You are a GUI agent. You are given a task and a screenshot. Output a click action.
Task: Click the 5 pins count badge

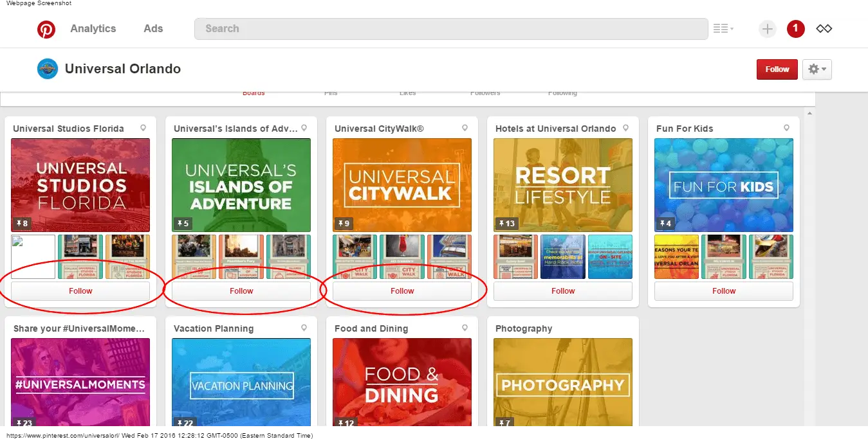click(x=183, y=224)
